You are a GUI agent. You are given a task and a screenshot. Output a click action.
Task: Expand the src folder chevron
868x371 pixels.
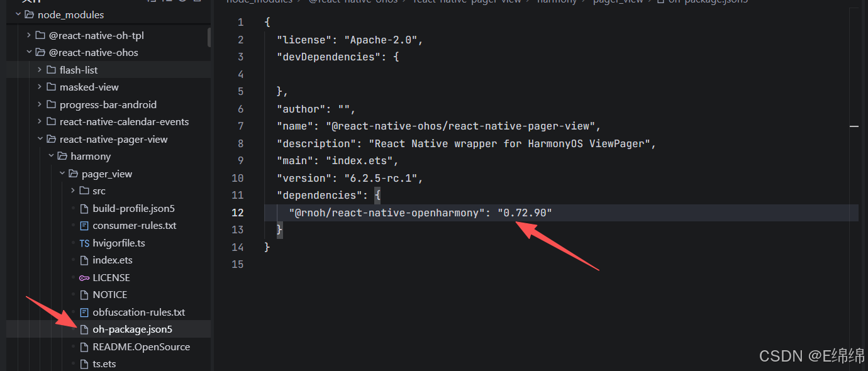(x=73, y=191)
